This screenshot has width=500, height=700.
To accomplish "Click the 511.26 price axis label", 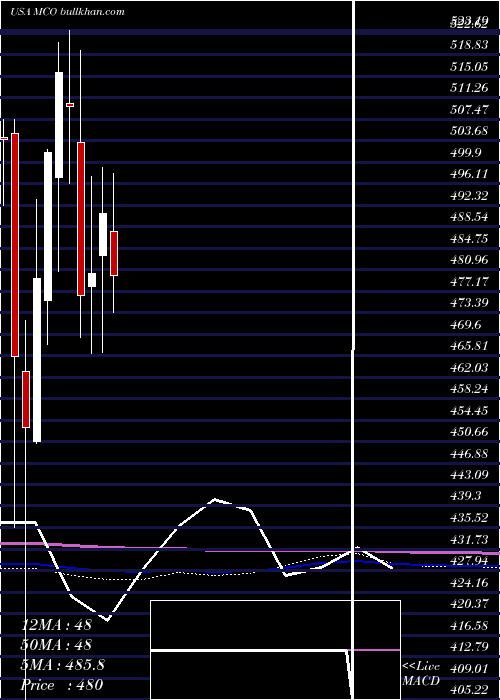I will click(469, 88).
